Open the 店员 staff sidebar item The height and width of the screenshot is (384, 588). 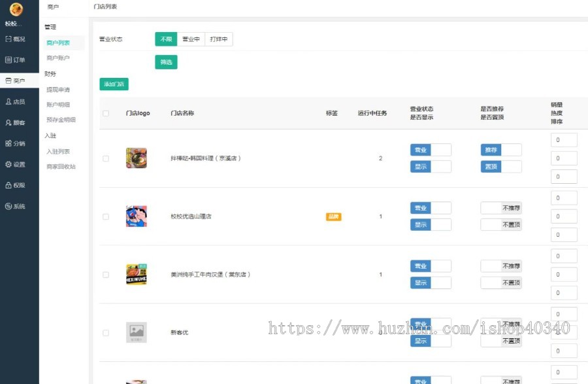[16, 101]
